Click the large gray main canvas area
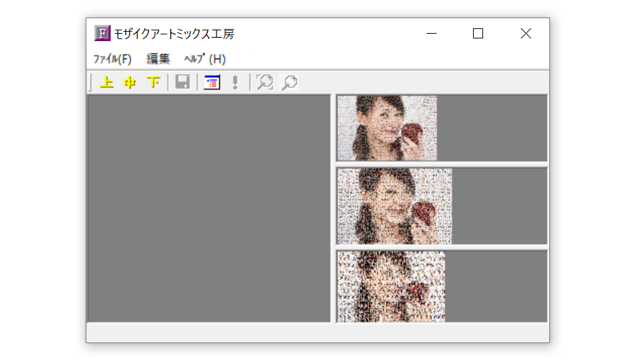Viewport: 641px width, 364px height. [x=209, y=208]
